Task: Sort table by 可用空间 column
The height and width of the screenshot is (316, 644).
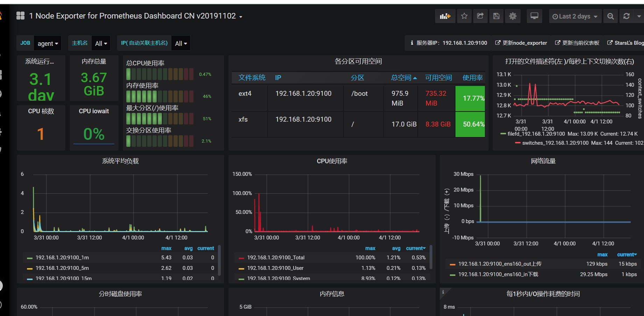Action: pos(438,78)
